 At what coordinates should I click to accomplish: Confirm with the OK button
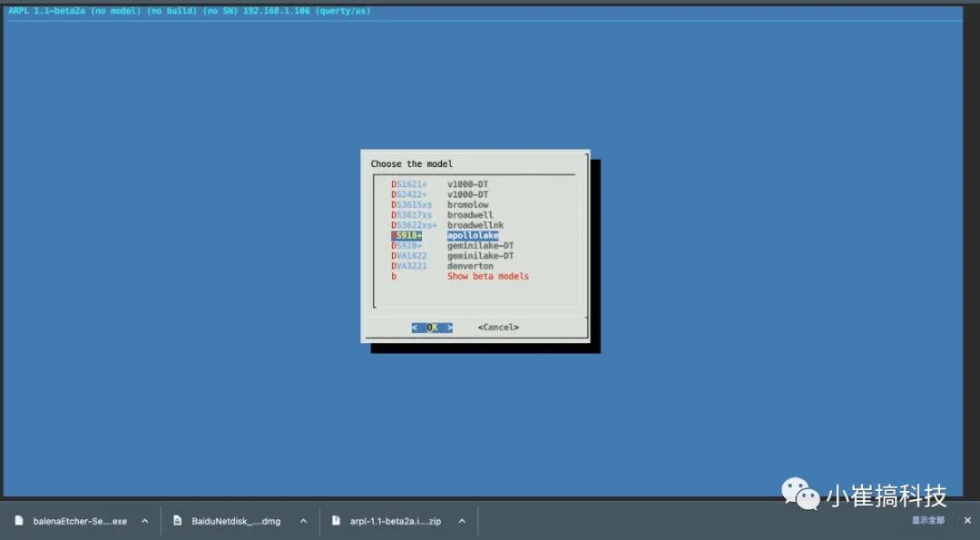pyautogui.click(x=432, y=328)
